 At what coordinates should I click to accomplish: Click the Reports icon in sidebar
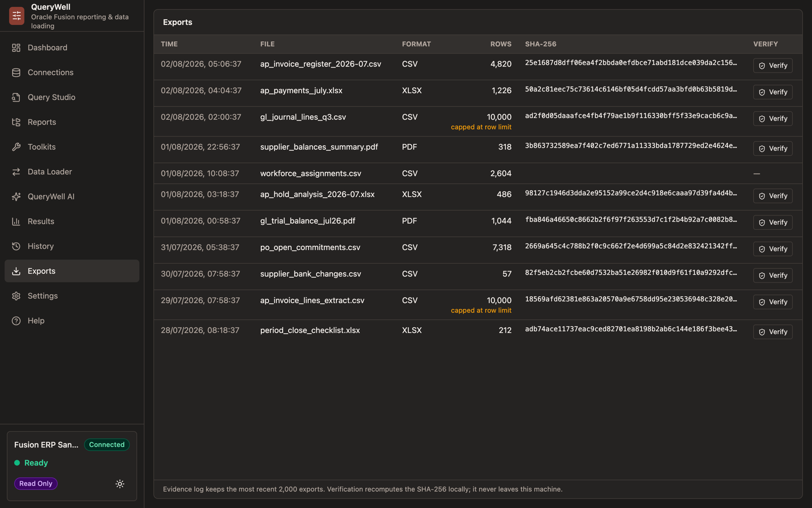[x=16, y=122]
